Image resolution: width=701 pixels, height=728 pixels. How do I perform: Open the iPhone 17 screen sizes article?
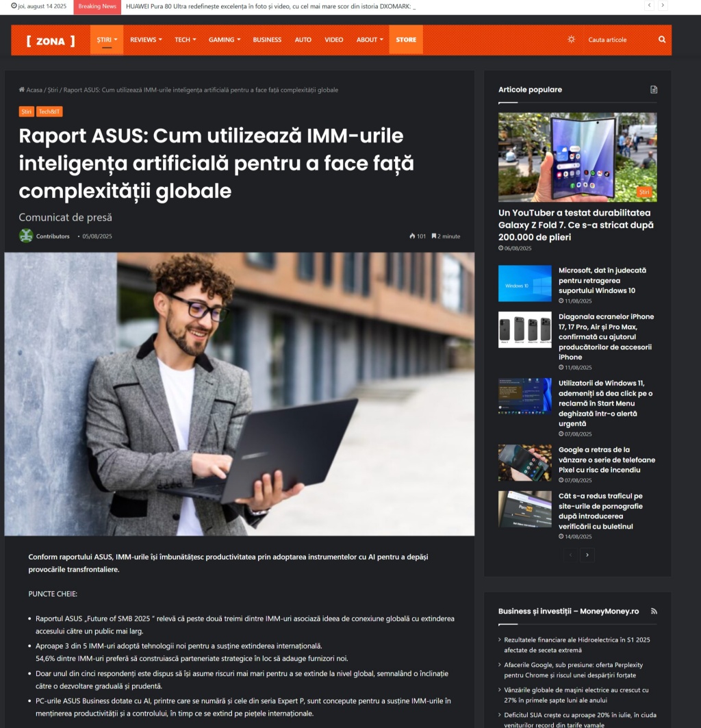(606, 337)
